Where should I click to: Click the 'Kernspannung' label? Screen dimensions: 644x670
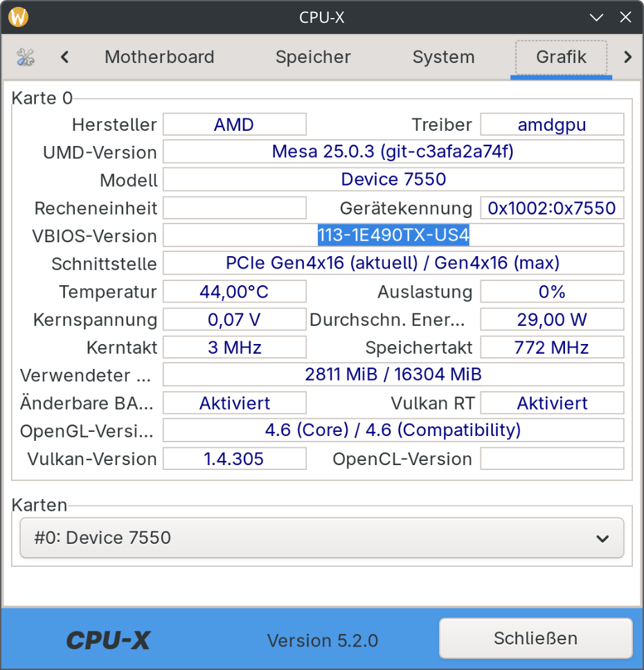(x=96, y=320)
